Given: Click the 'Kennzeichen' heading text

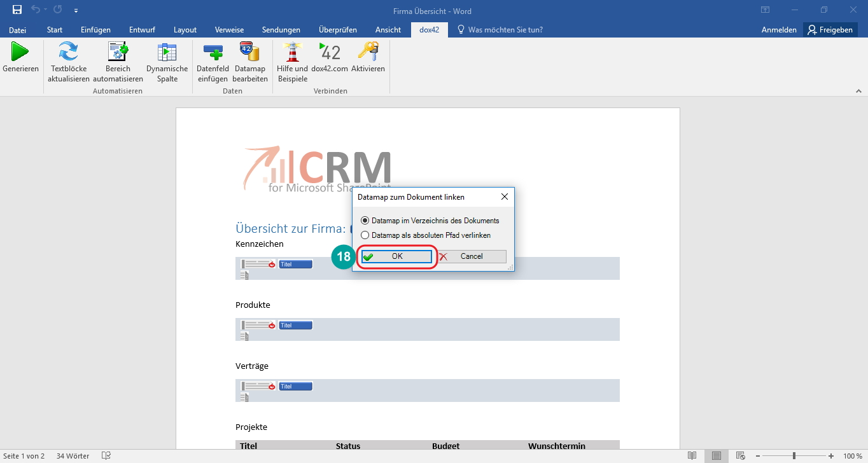Looking at the screenshot, I should (260, 244).
